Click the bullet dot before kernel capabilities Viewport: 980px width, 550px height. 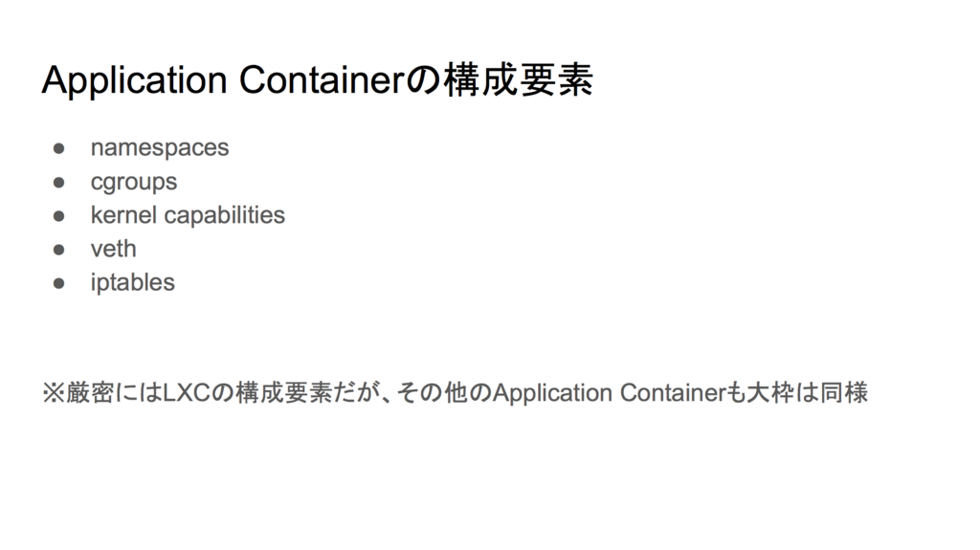(58, 215)
